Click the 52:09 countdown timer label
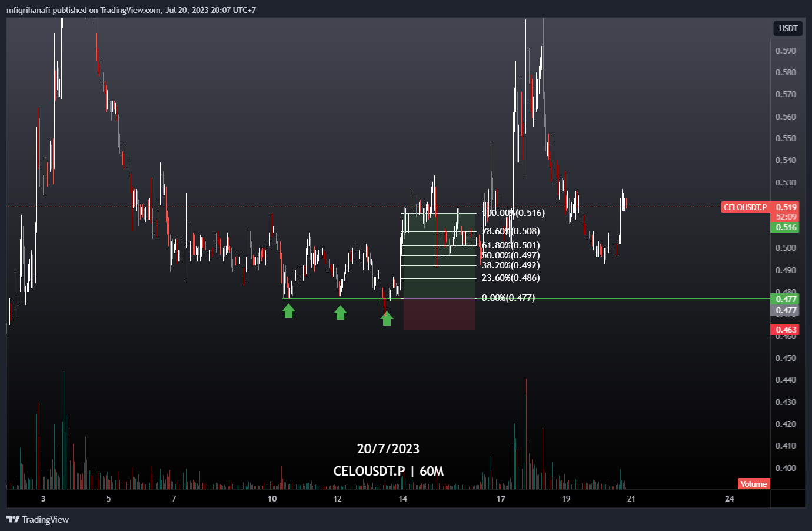 coord(785,217)
